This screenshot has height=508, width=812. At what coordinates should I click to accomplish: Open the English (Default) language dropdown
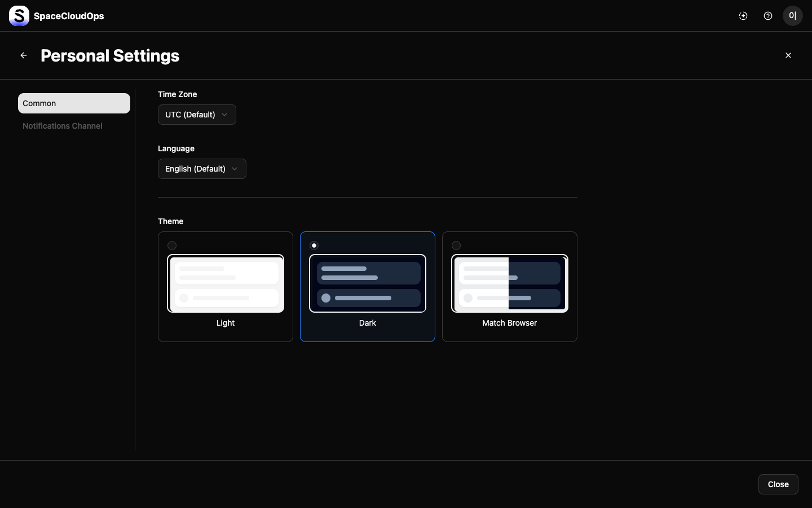tap(195, 169)
